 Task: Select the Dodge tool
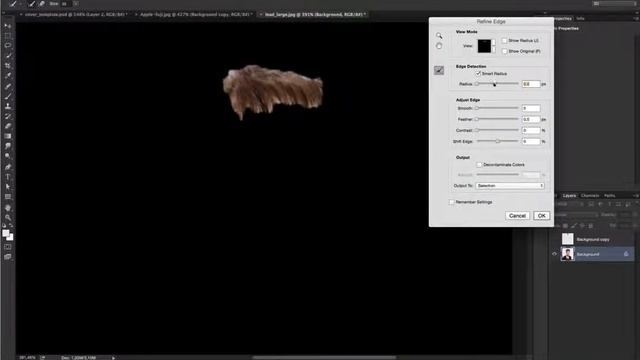[8, 156]
